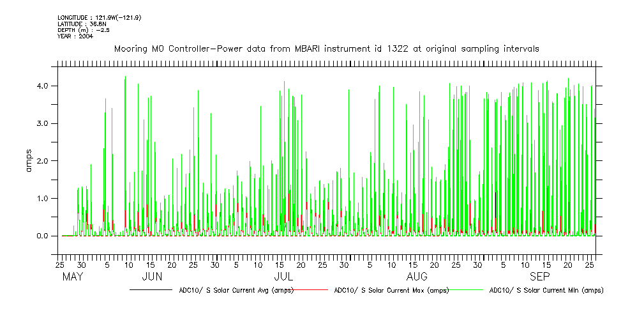Select the AUG month label
644x322 pixels.
click(417, 277)
